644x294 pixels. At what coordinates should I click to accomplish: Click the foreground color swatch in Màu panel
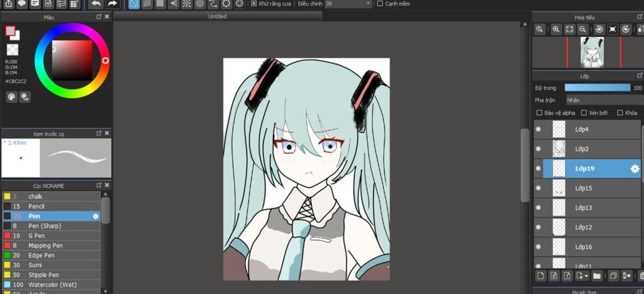click(10, 30)
